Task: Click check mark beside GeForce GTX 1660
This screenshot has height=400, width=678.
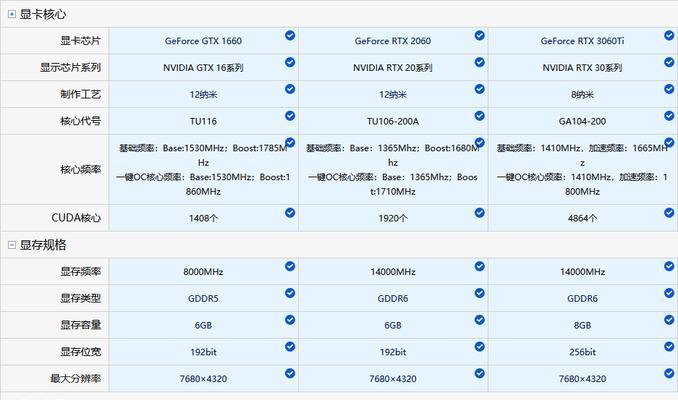Action: click(290, 35)
